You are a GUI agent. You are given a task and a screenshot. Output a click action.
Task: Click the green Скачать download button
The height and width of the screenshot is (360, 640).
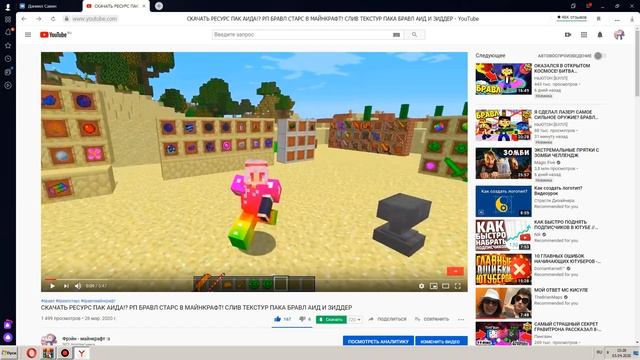click(331, 320)
